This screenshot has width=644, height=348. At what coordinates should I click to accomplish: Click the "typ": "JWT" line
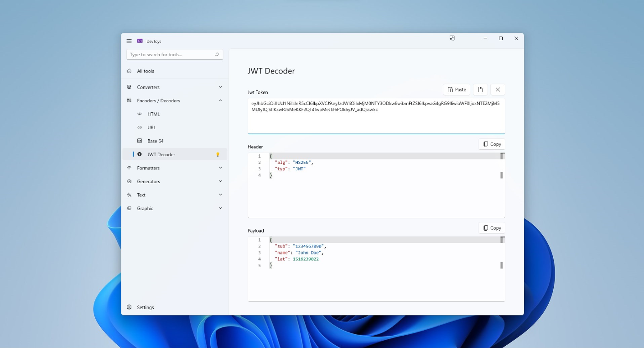(x=290, y=169)
